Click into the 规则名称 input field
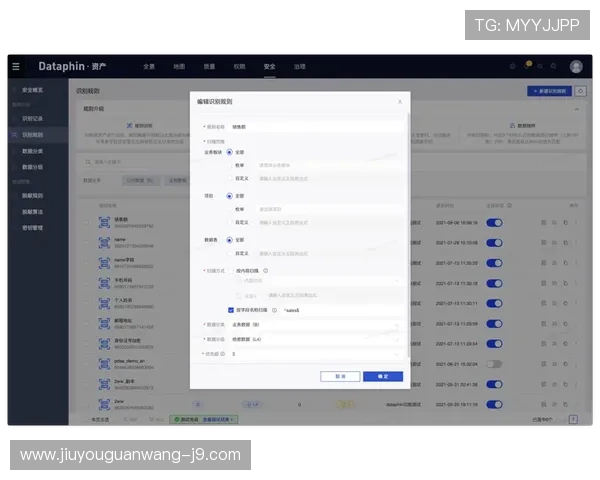 (313, 126)
